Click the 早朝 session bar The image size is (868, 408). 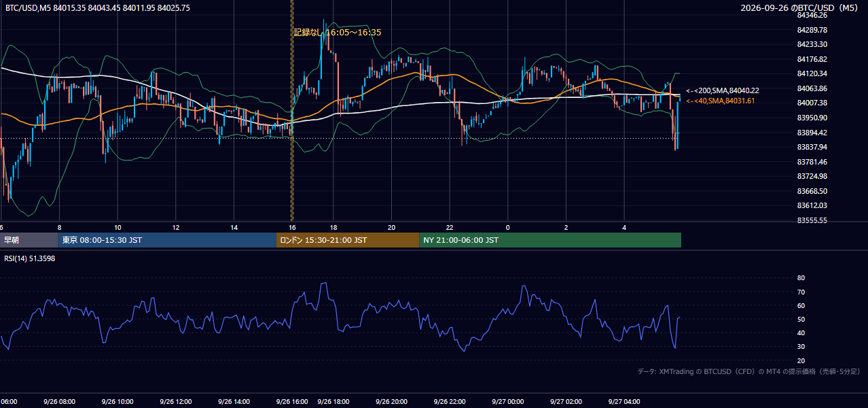(x=29, y=240)
